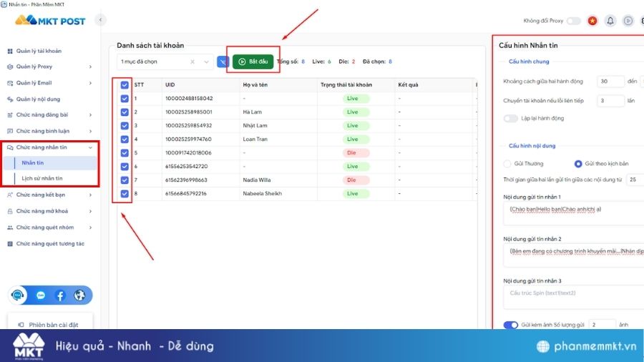Click the MKT POST logo
This screenshot has height=362, width=644.
(50, 20)
